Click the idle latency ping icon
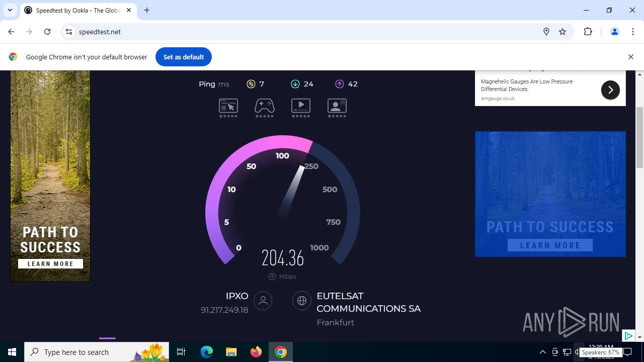Screen dimensions: 644x362 251,84
